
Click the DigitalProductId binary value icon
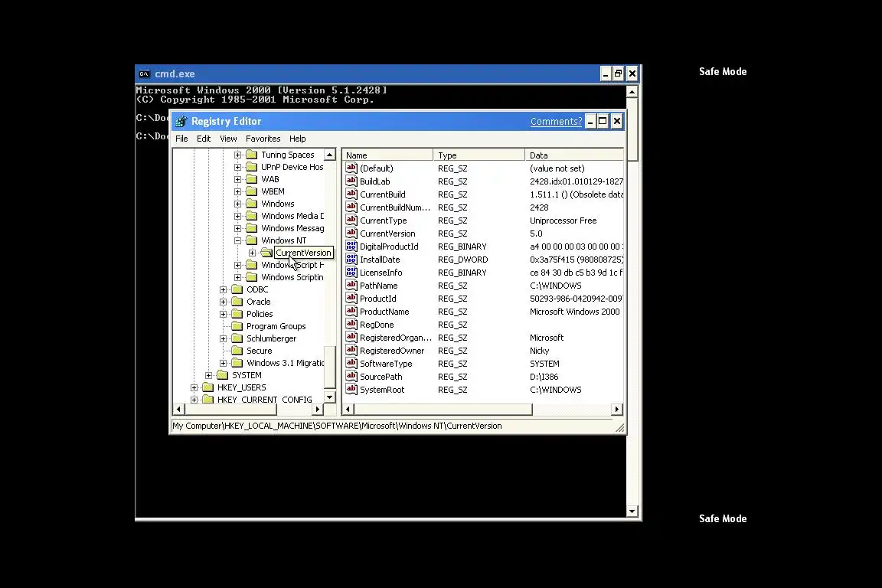351,246
